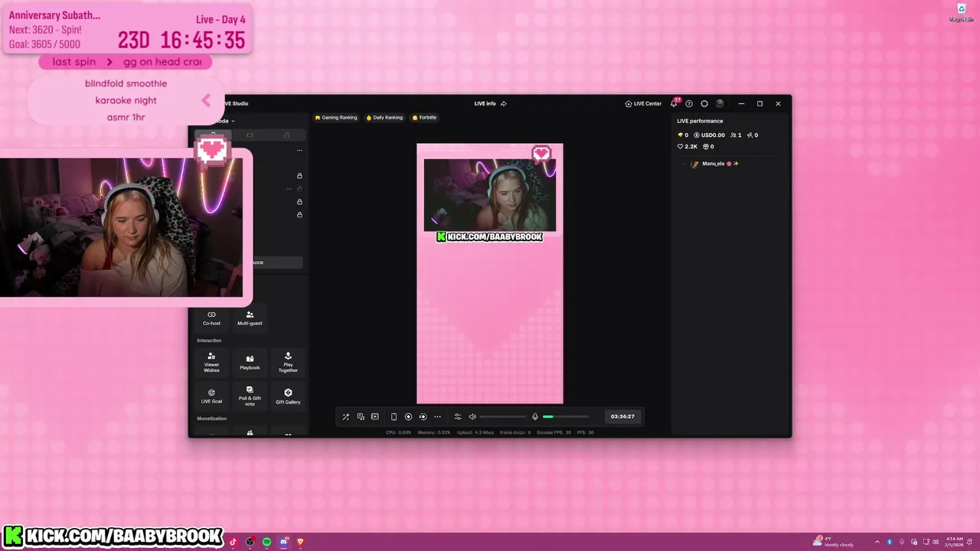Open notifications bell with 37 badge
Image resolution: width=980 pixels, height=551 pixels.
click(675, 103)
